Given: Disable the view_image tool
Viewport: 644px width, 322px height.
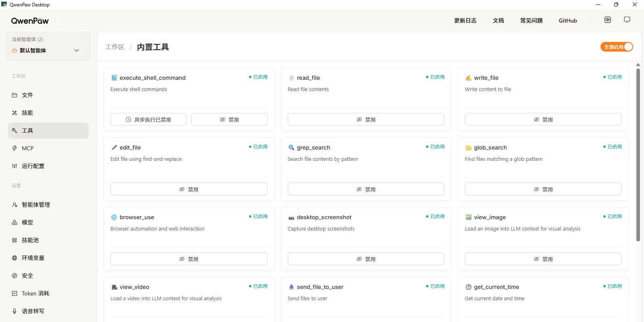Looking at the screenshot, I should point(543,259).
